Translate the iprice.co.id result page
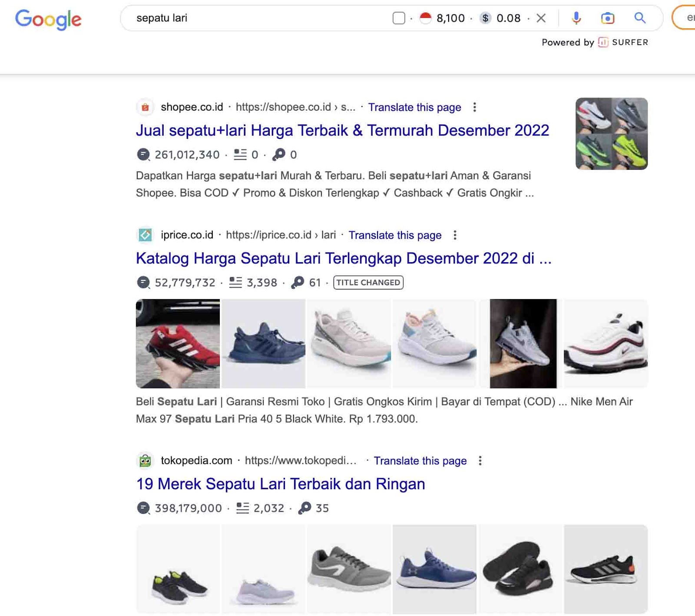This screenshot has height=616, width=695. [395, 235]
